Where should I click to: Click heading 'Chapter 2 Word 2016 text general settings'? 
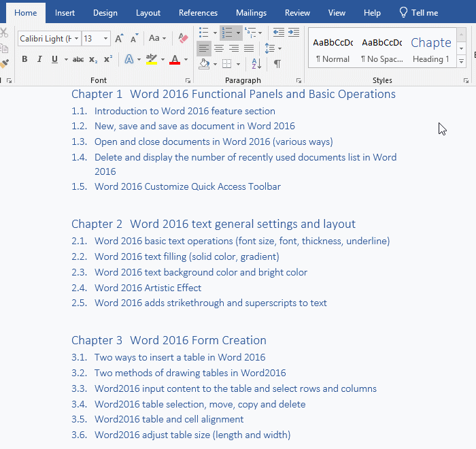[214, 224]
